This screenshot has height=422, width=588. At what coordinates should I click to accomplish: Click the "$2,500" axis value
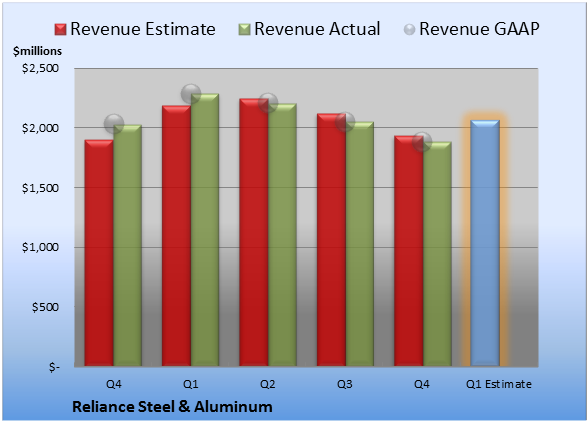coord(40,68)
